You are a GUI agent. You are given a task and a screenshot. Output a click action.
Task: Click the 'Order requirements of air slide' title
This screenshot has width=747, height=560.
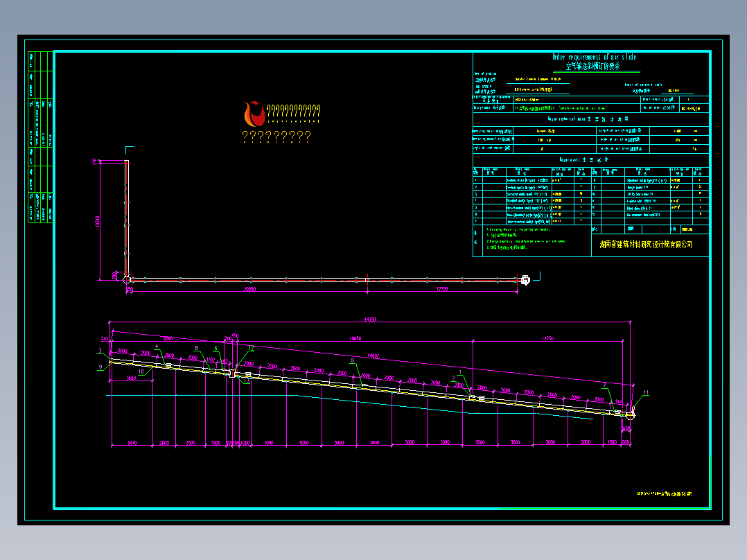pyautogui.click(x=594, y=58)
